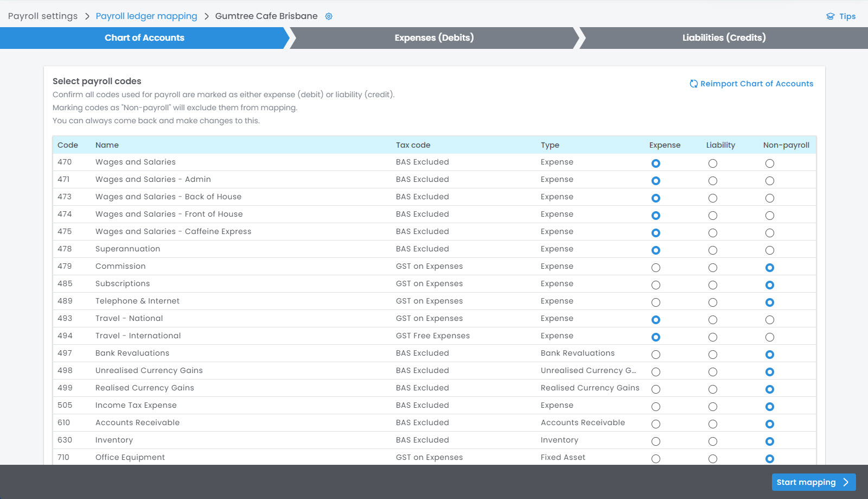This screenshot has height=499, width=868.
Task: Mark Travel - National as Non-payroll
Action: (x=770, y=320)
